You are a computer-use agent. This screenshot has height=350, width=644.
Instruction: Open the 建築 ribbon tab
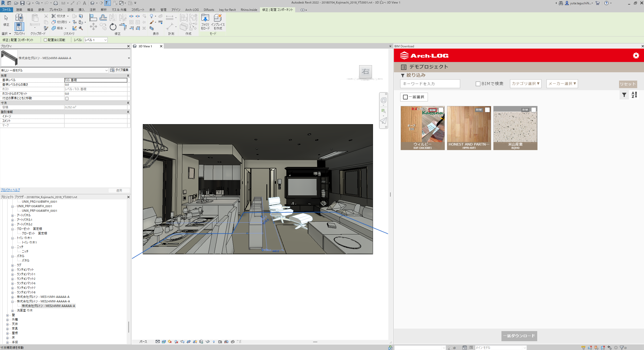(x=19, y=10)
